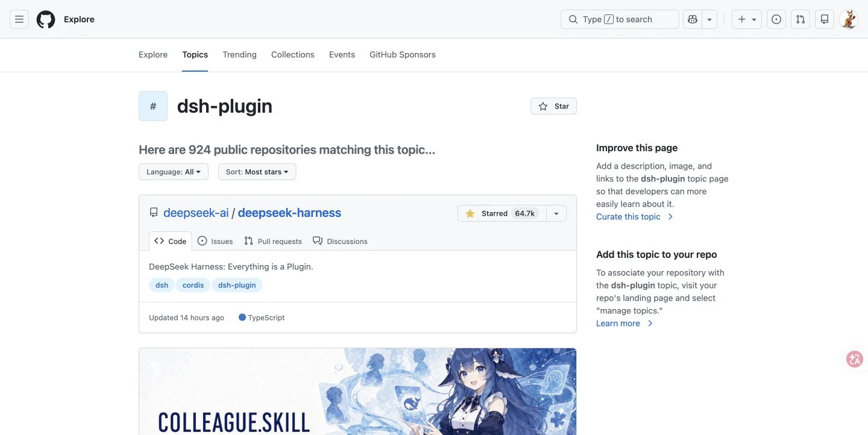
Task: Click the Explore header title
Action: click(79, 19)
